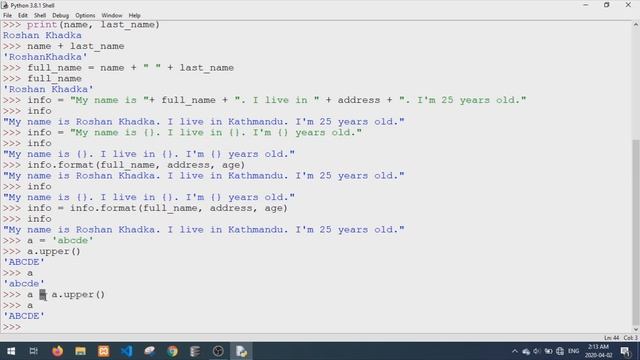Click the line 'info = info.format(full_name, address, age)'
Image resolution: width=640 pixels, height=360 pixels.
(x=157, y=208)
